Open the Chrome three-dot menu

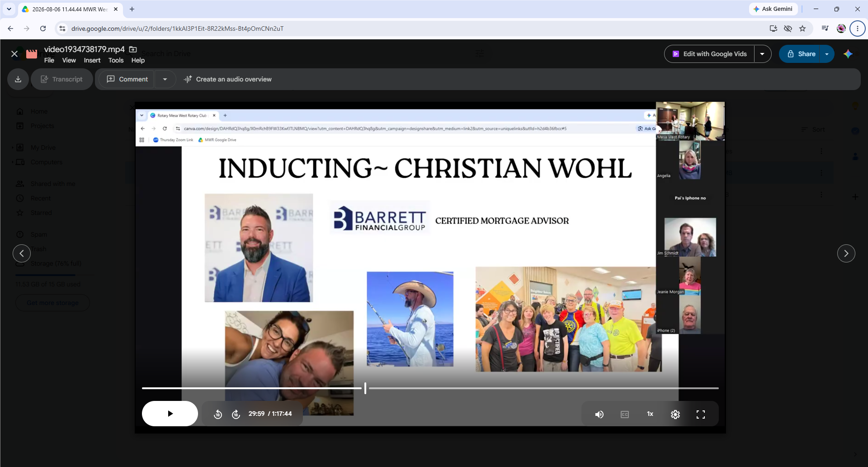[x=858, y=29]
